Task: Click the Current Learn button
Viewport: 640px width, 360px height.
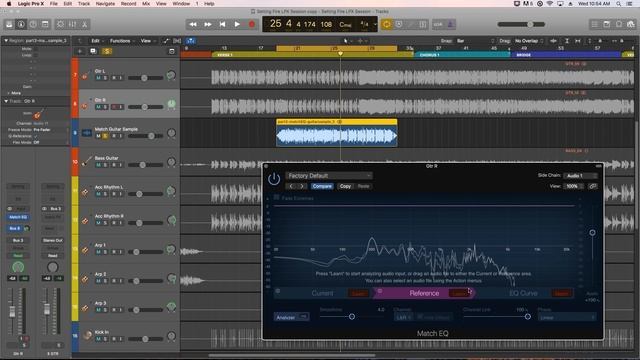Action: pyautogui.click(x=358, y=293)
